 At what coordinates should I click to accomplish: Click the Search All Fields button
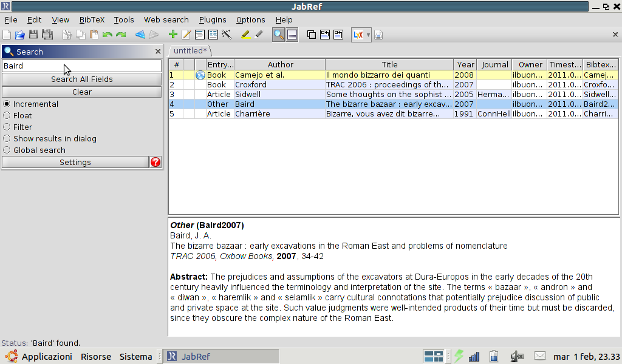[82, 79]
